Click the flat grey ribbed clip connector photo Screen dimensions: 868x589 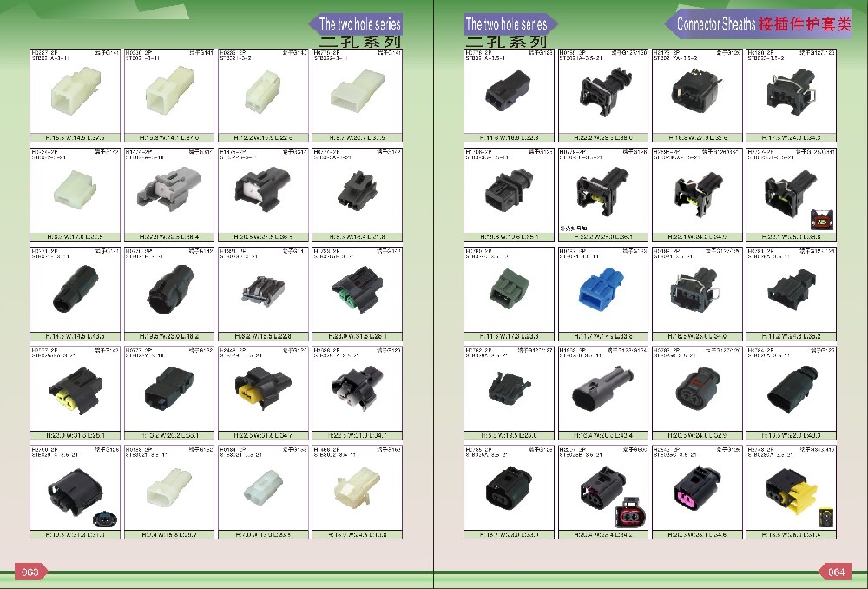pos(263,291)
